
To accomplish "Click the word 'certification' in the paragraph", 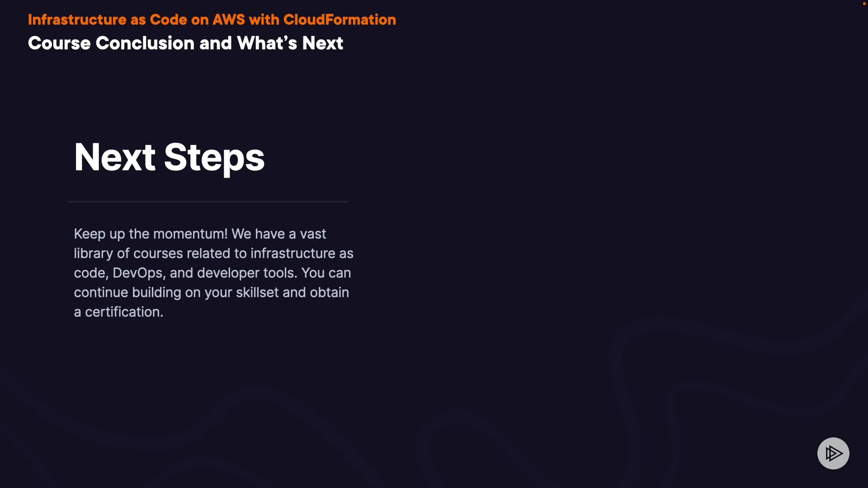I will tap(122, 312).
